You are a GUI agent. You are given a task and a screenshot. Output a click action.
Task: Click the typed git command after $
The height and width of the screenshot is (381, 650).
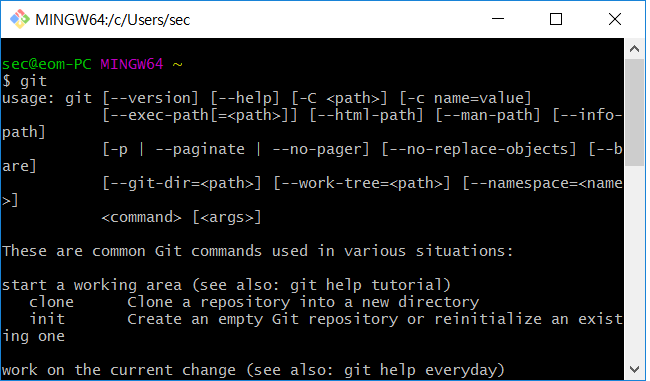tap(34, 81)
